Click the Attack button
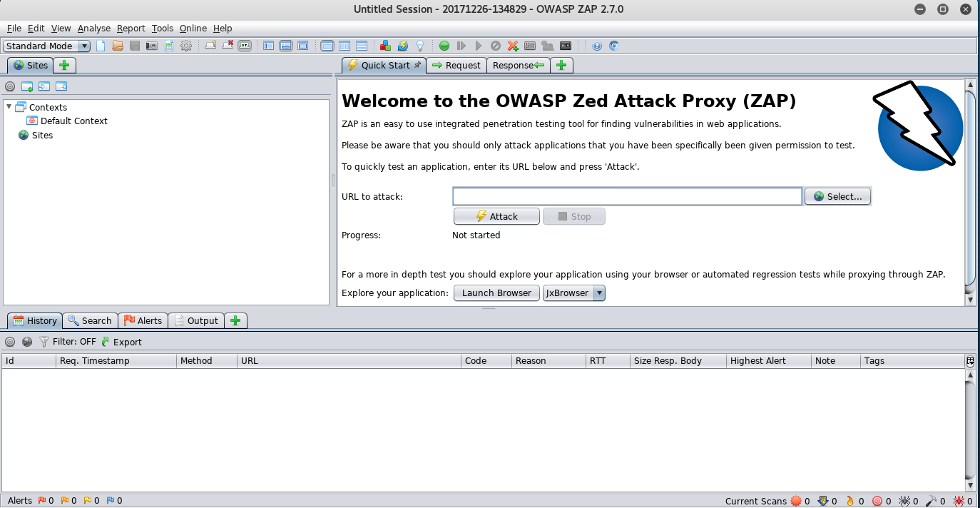980x508 pixels. click(496, 216)
